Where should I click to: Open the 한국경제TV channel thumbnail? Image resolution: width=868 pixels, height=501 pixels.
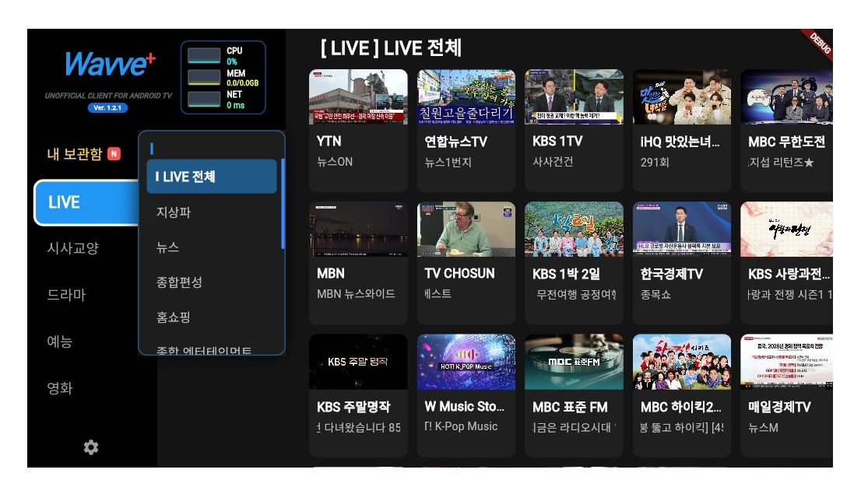(682, 229)
